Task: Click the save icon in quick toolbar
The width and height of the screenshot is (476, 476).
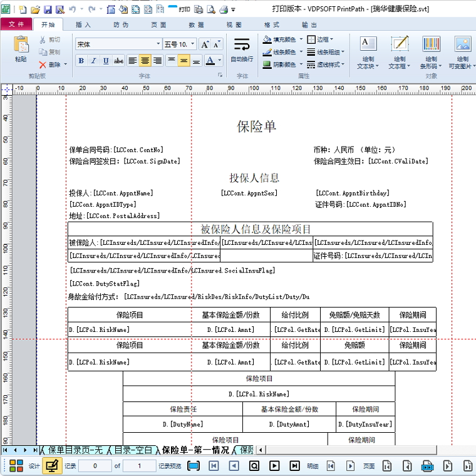Action: 48,10
